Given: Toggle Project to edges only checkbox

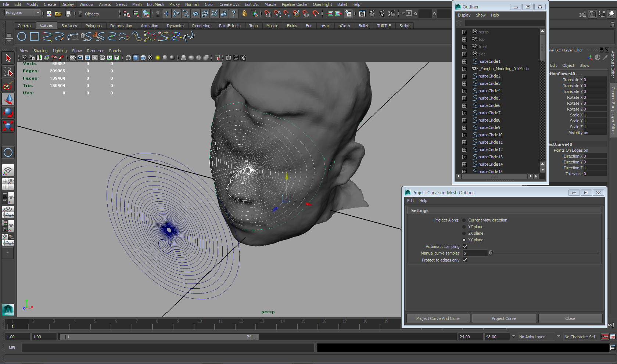Looking at the screenshot, I should pos(465,260).
